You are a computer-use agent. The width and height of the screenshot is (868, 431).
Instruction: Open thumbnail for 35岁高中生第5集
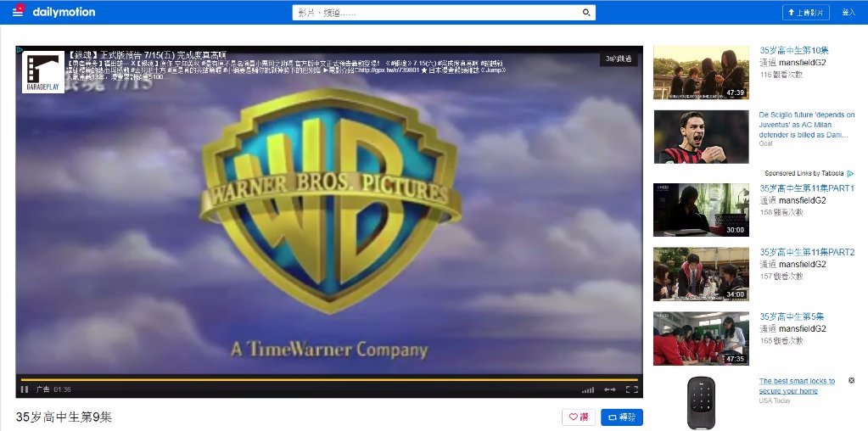point(701,339)
